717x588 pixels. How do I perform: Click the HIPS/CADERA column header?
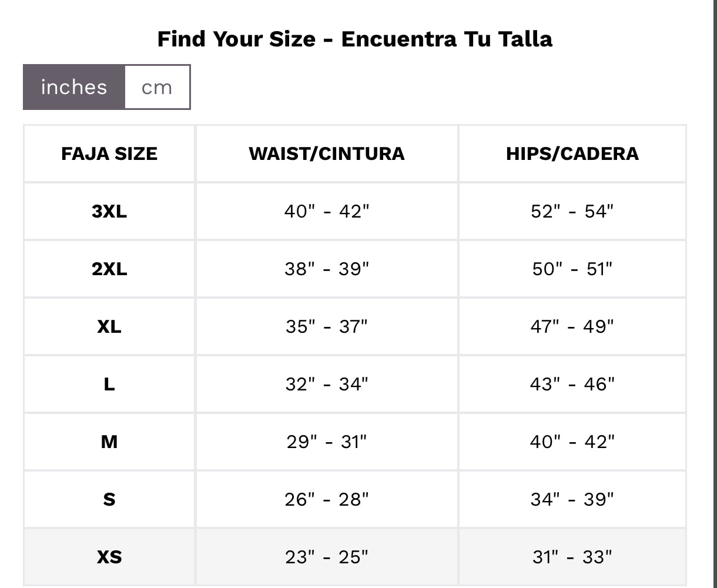click(x=572, y=154)
